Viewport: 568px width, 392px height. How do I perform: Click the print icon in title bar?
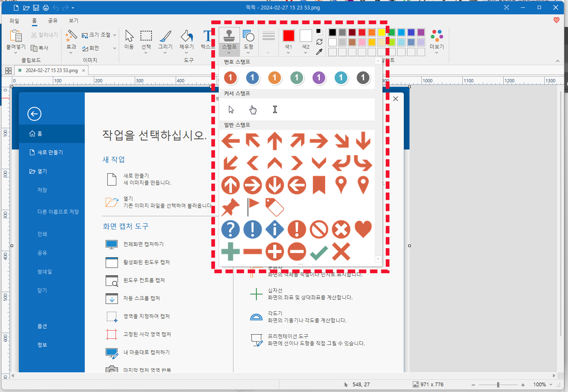point(46,8)
